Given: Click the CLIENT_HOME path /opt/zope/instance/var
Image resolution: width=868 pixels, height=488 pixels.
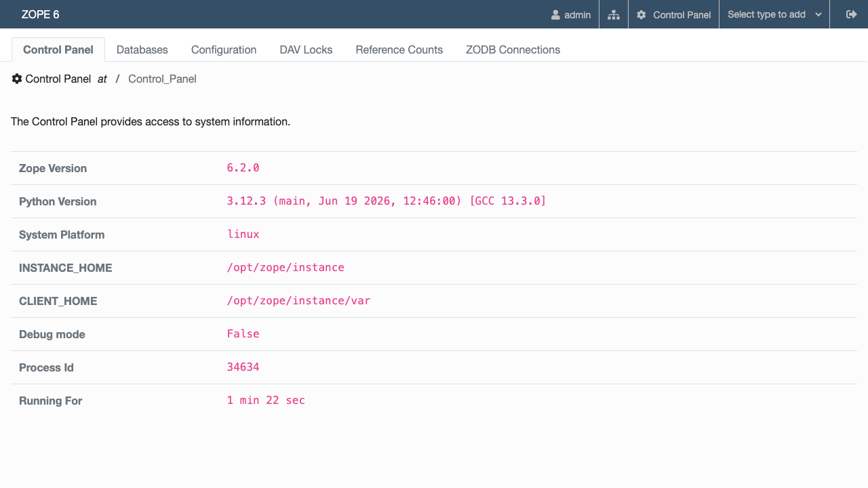Looking at the screenshot, I should pyautogui.click(x=299, y=301).
